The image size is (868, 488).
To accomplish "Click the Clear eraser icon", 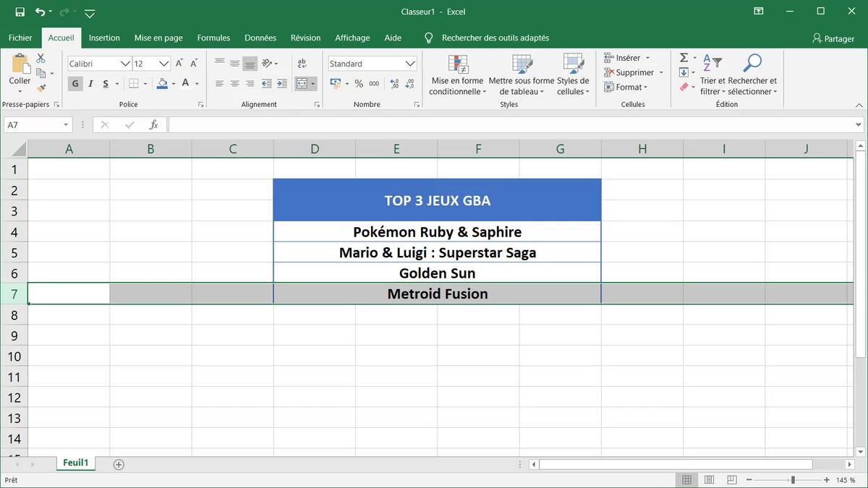I will pos(684,87).
